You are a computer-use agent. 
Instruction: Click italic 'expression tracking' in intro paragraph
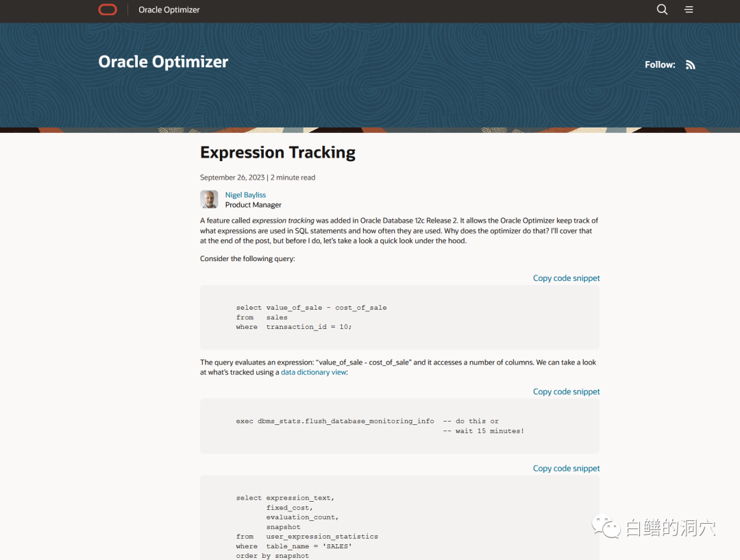pos(283,221)
